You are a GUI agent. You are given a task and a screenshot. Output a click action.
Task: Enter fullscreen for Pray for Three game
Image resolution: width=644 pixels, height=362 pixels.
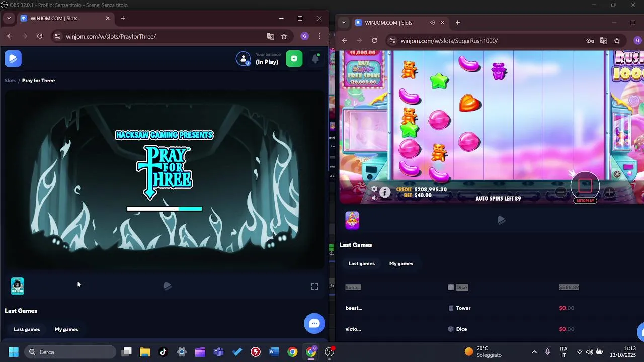pyautogui.click(x=314, y=286)
